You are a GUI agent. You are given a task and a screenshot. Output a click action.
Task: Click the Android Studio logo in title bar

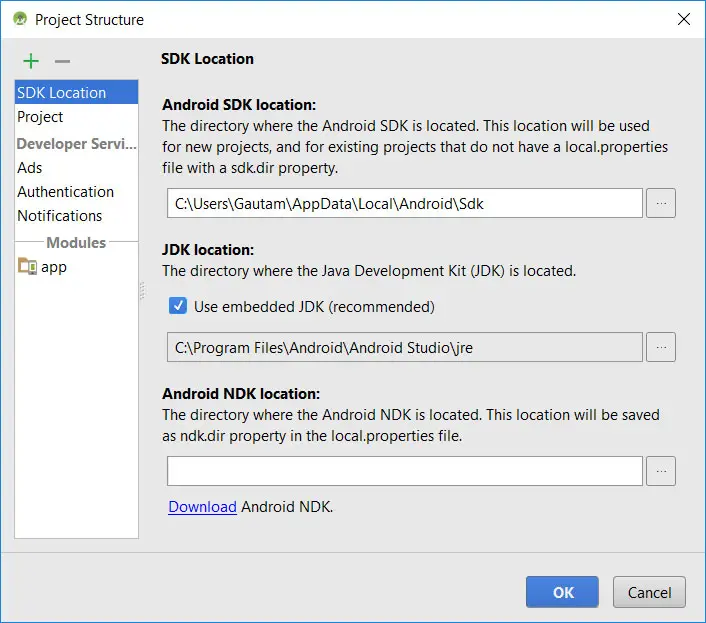click(x=20, y=19)
